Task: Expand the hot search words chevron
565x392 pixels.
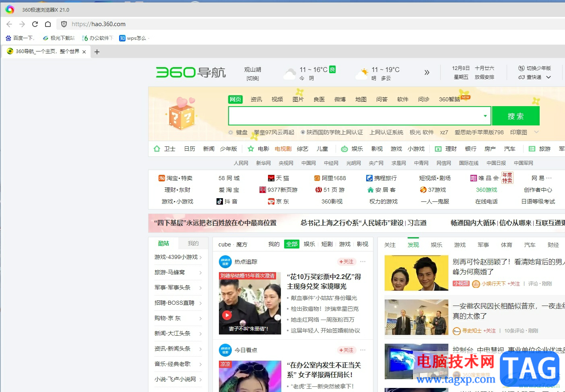Action: [536, 132]
